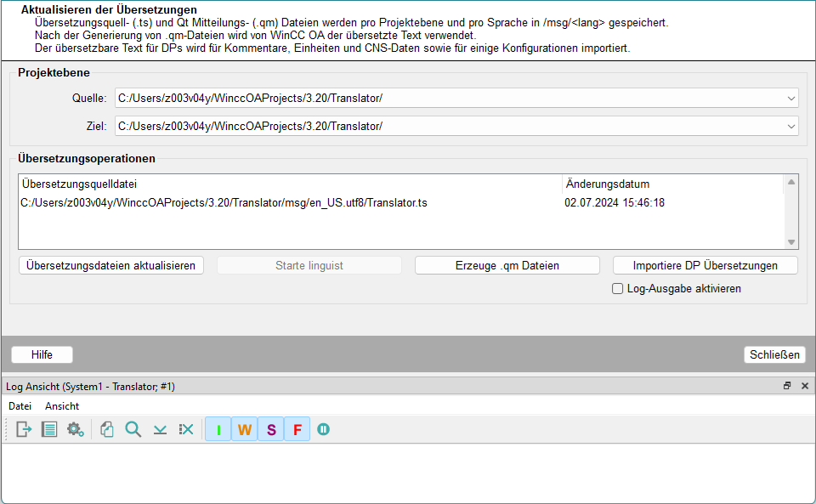Enable the Log-Ausgabe aktivieren checkbox

(x=618, y=289)
